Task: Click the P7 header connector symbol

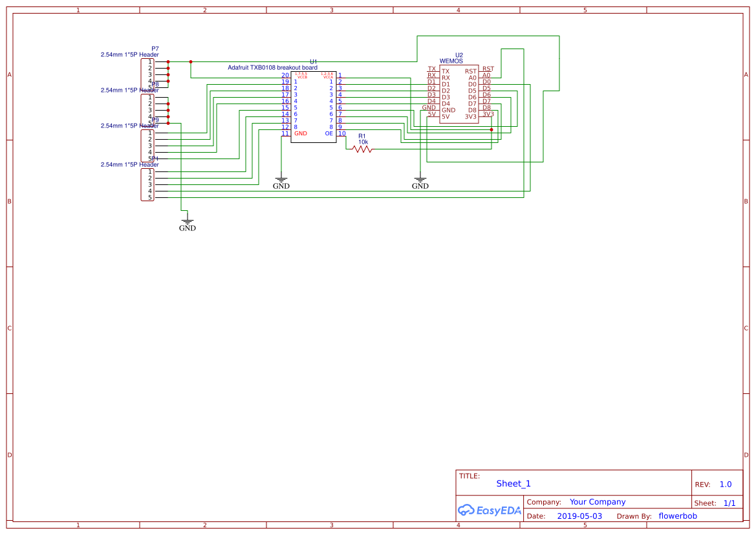Action: tap(147, 74)
